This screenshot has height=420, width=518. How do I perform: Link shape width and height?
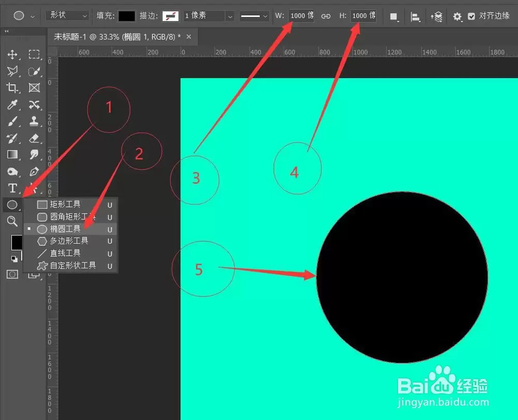coord(326,16)
